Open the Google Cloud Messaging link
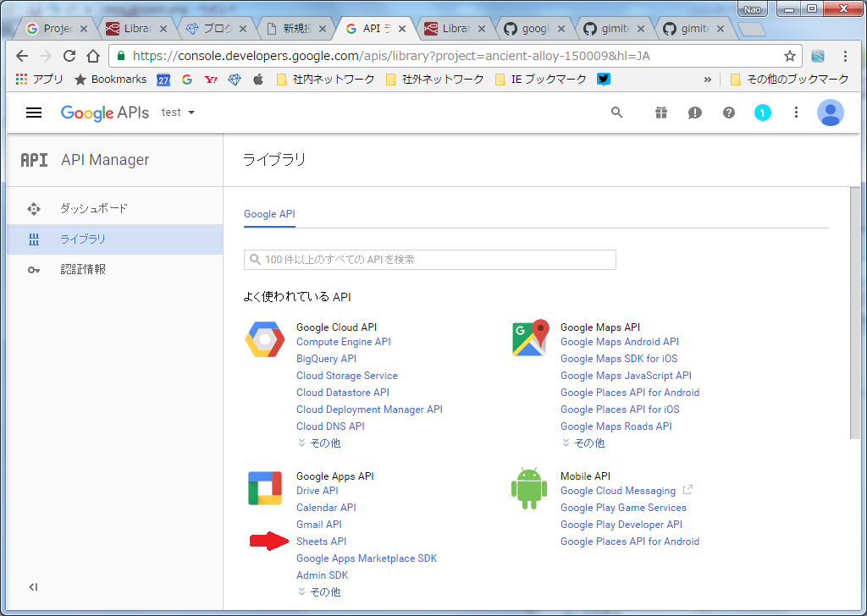 point(618,491)
